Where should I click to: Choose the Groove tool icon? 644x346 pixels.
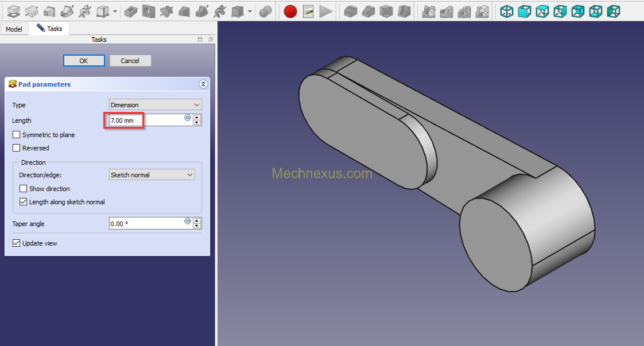[x=166, y=11]
